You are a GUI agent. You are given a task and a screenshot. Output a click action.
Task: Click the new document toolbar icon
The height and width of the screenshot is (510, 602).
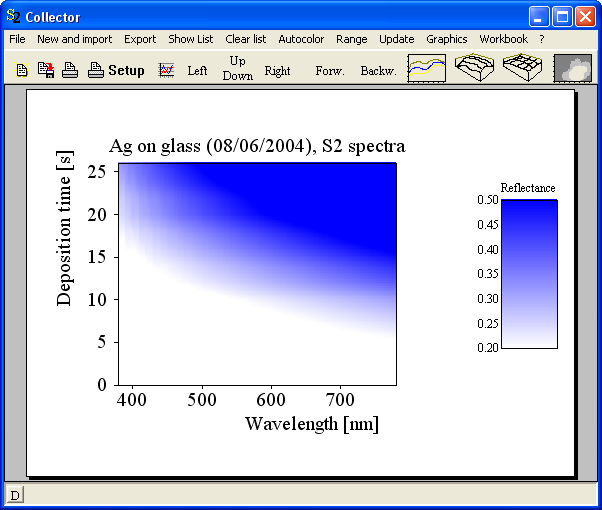(x=22, y=70)
